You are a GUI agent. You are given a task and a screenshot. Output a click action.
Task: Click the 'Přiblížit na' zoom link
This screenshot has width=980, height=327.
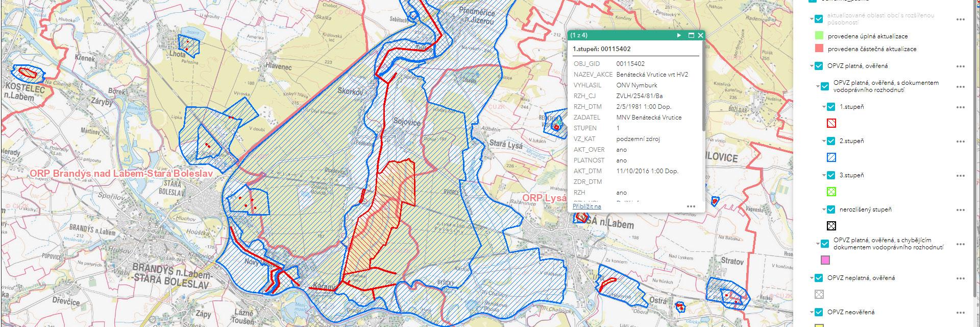click(x=586, y=206)
